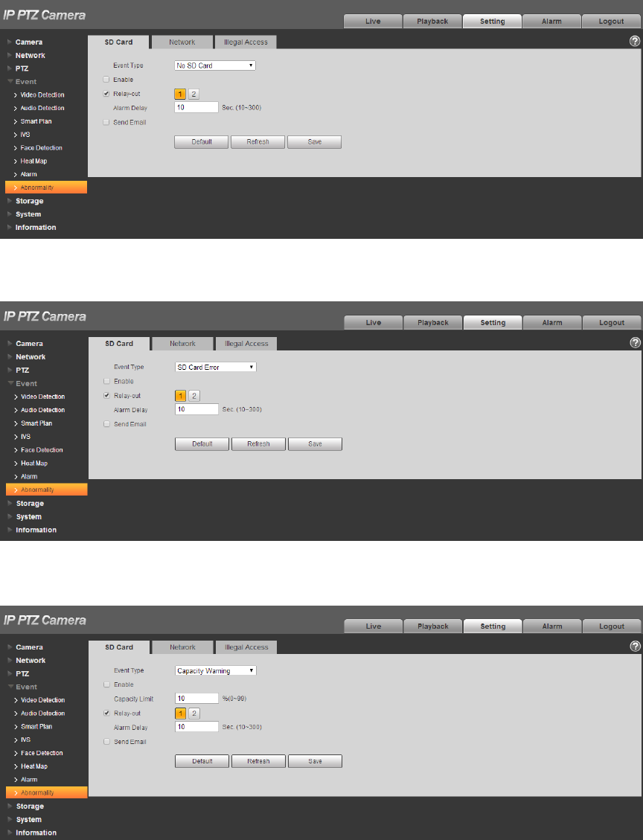This screenshot has height=840, width=643.
Task: Select relay-out 1 in No SD Card screen
Action: click(x=180, y=94)
